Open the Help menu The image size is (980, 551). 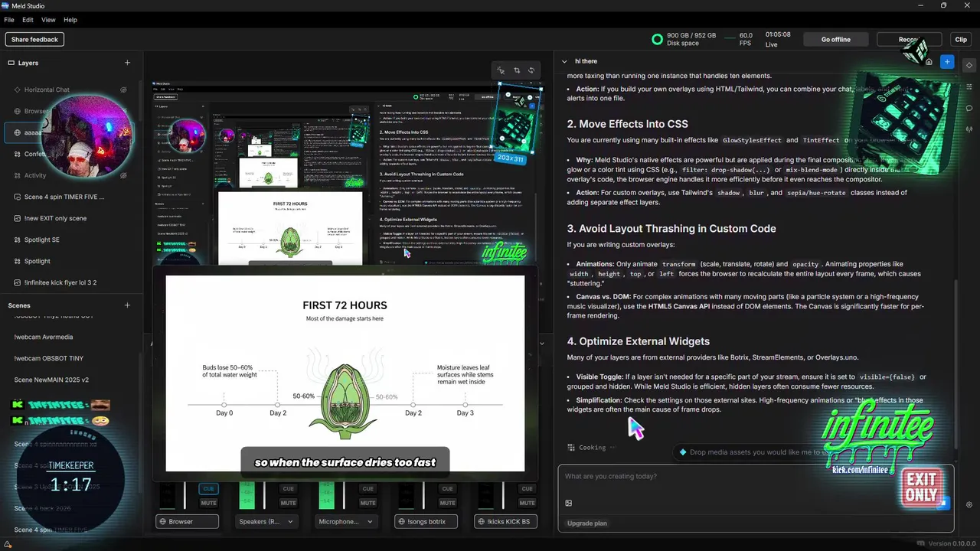coord(70,20)
